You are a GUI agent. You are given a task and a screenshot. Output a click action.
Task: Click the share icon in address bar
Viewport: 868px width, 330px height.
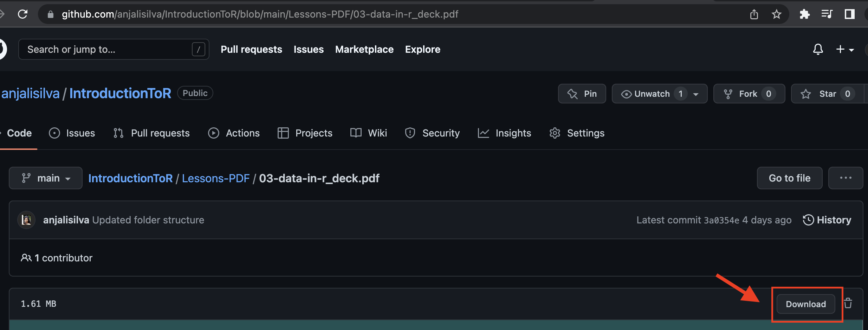(x=754, y=14)
